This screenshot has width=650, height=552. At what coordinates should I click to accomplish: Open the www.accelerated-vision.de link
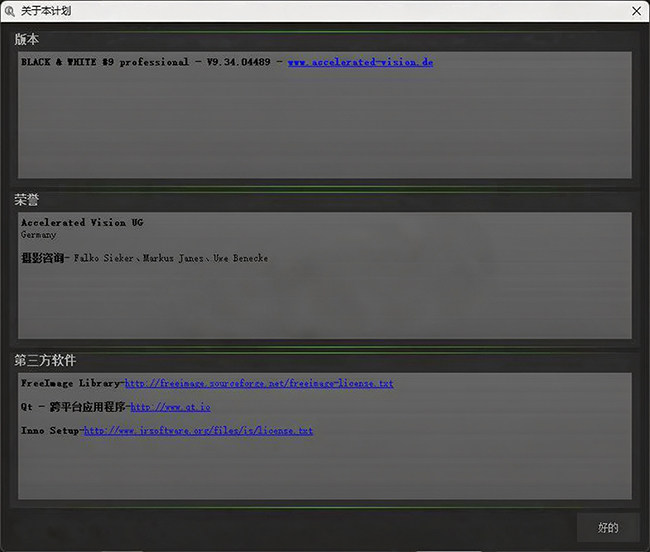[360, 62]
